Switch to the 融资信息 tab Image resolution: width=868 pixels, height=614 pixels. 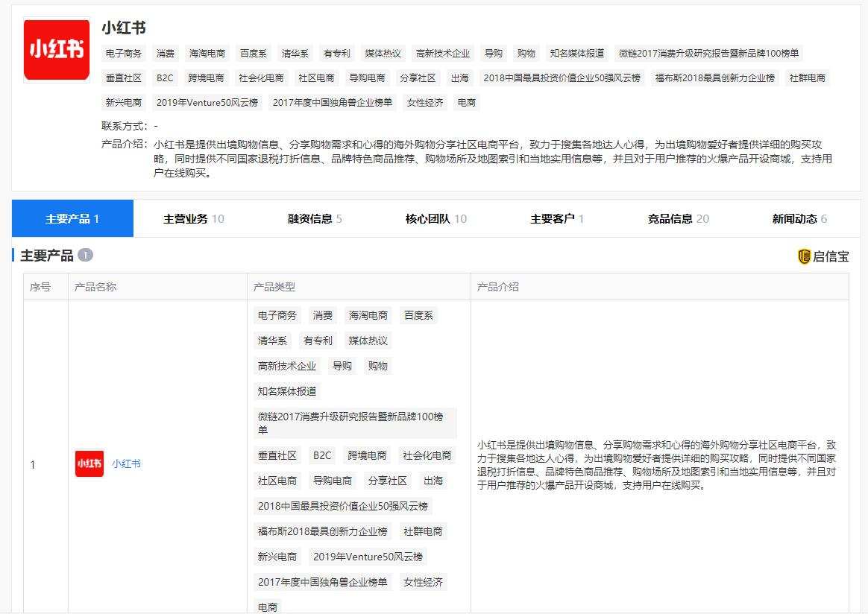315,218
